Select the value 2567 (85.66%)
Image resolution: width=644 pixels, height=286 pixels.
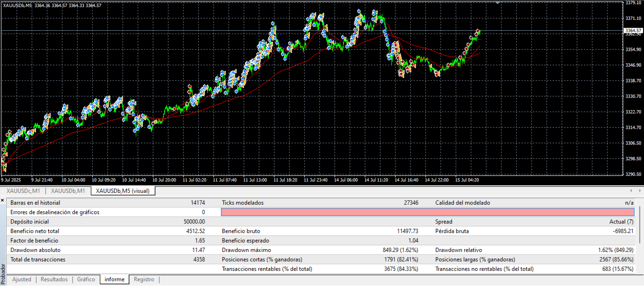point(616,260)
